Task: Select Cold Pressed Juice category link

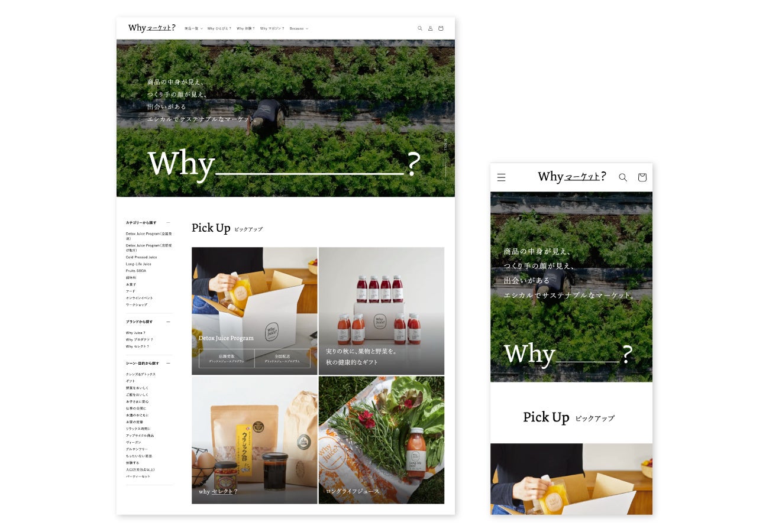Action: [141, 257]
